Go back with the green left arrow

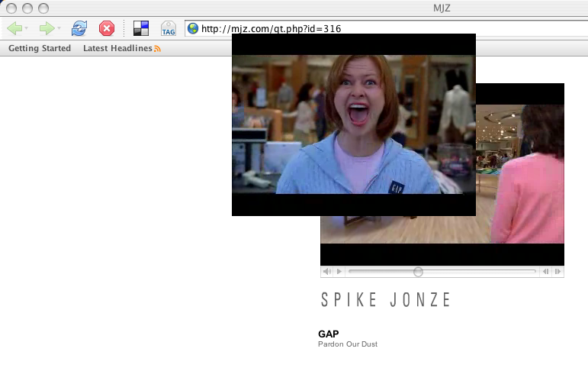click(14, 28)
